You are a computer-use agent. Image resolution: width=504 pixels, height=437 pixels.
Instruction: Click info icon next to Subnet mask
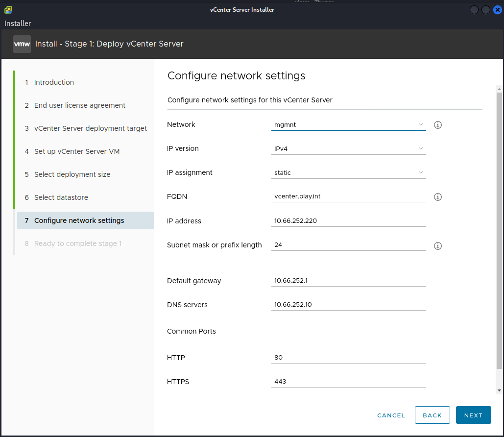438,246
